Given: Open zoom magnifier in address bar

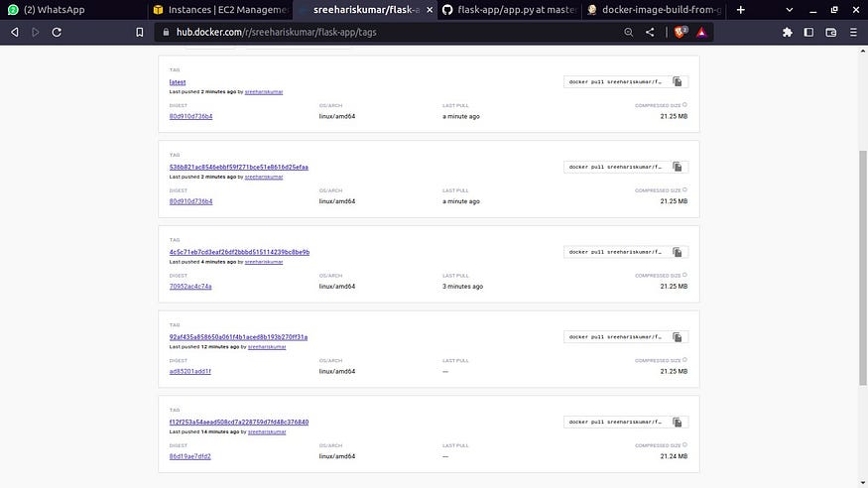Looking at the screenshot, I should [628, 33].
